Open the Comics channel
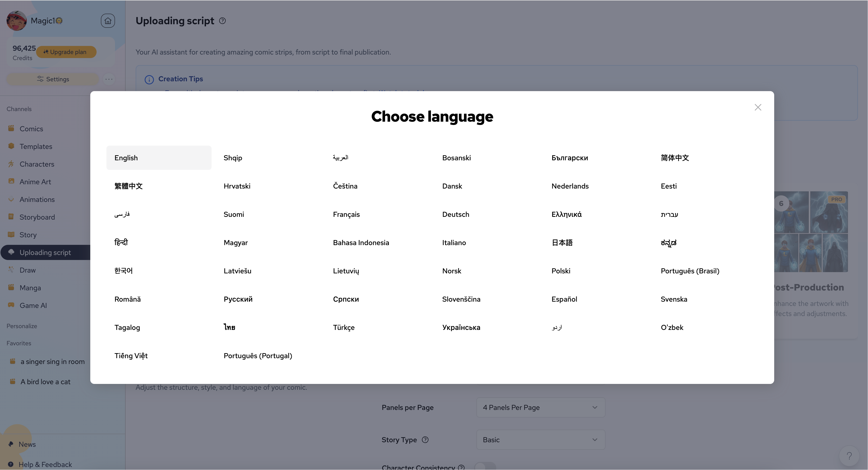 (31, 128)
